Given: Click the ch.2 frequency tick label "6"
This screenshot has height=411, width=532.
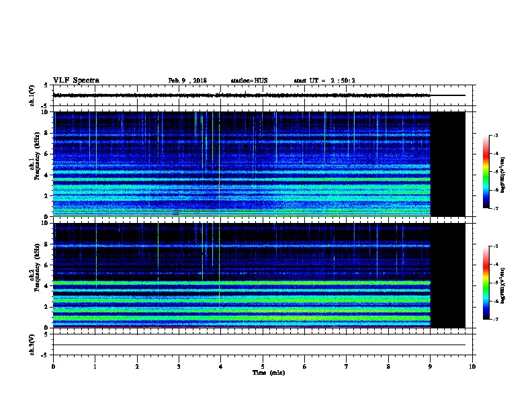Looking at the screenshot, I should click(x=46, y=265).
